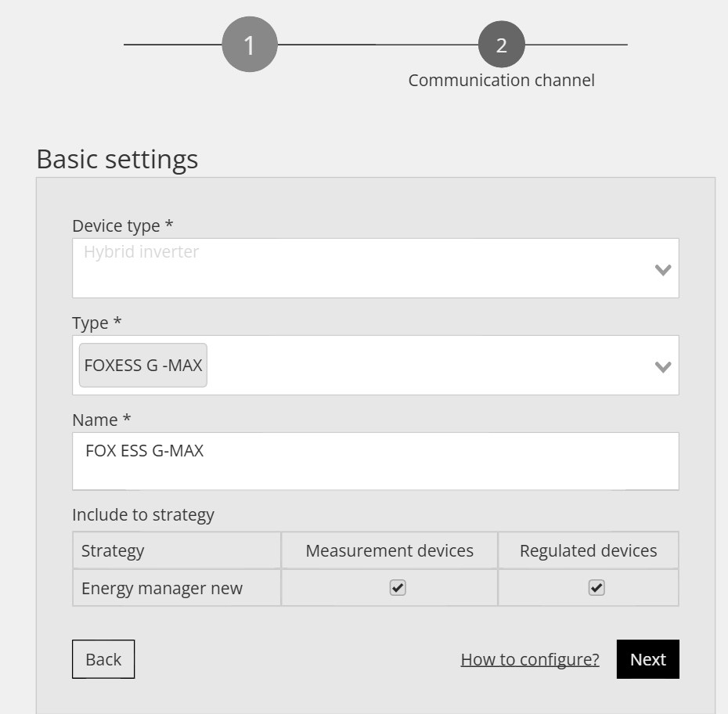Open the How to configure? link
The width and height of the screenshot is (728, 714).
click(x=530, y=660)
